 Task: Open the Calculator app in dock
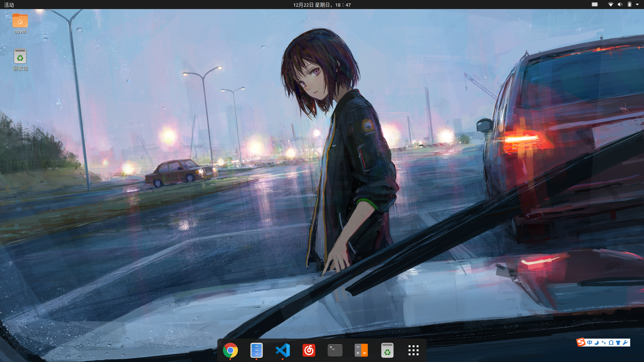(x=361, y=351)
